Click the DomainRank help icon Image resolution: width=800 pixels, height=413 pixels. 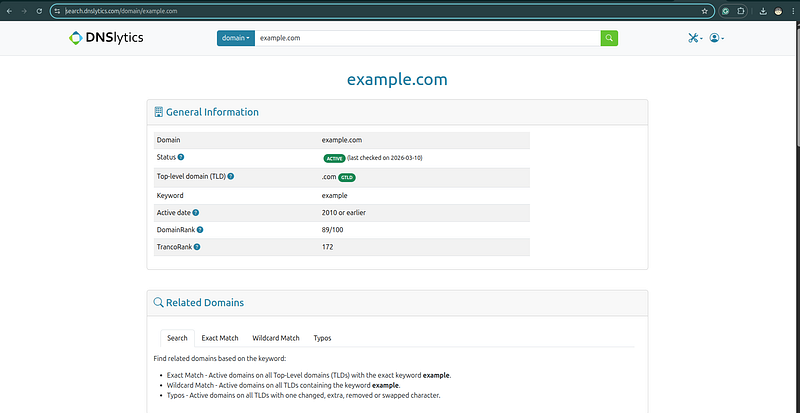click(200, 230)
